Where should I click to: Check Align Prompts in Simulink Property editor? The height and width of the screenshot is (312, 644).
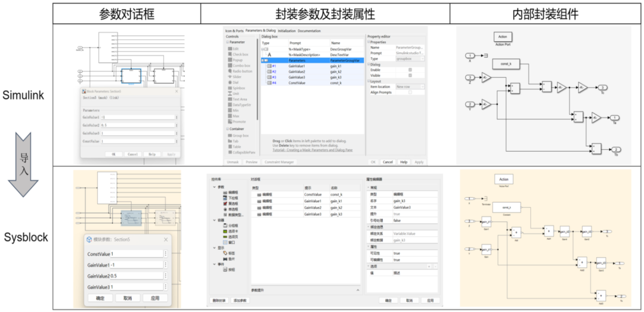[x=410, y=92]
